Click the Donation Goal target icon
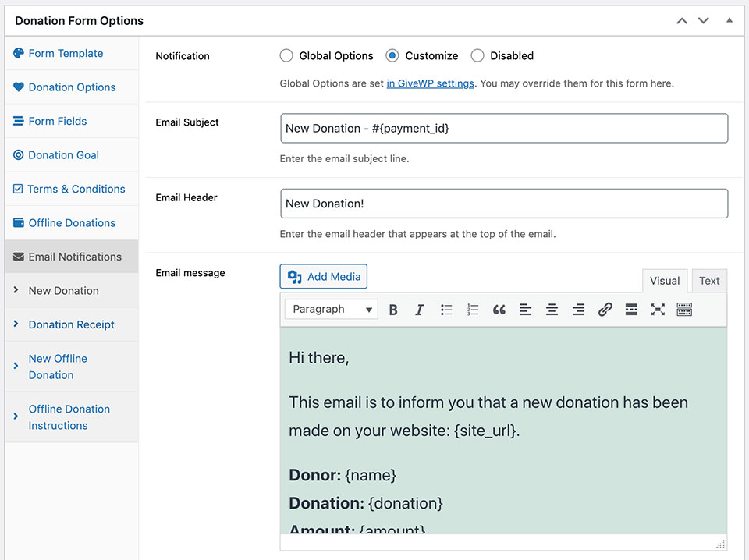Screen dimensions: 749x560 pos(18,154)
